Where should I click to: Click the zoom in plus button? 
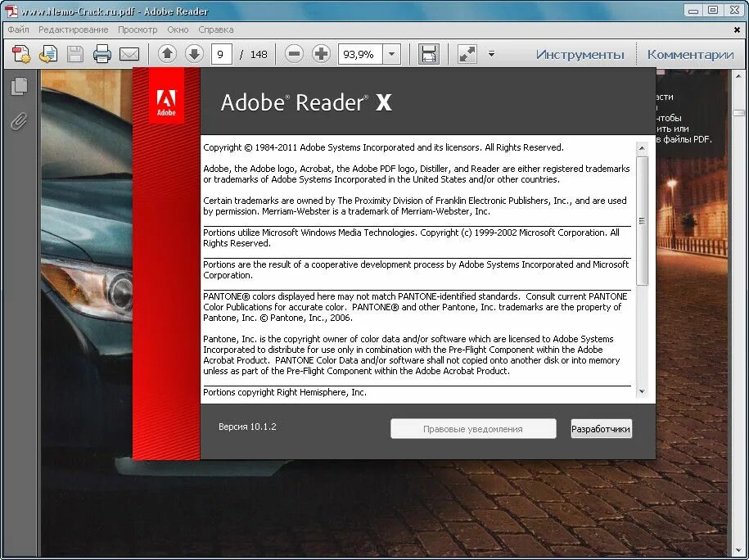(x=321, y=53)
